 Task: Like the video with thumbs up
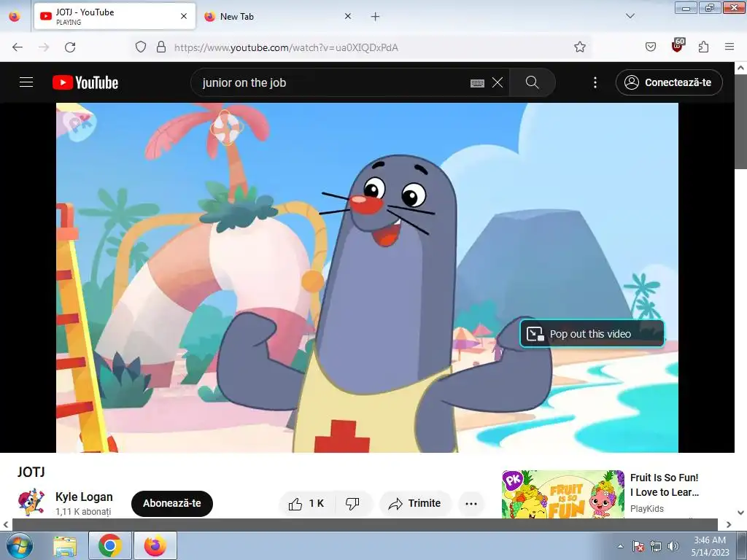[x=306, y=503]
